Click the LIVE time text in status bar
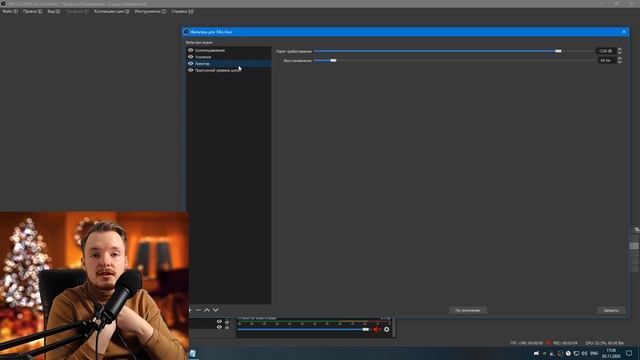Viewport: 640px width, 360px height. [527, 343]
